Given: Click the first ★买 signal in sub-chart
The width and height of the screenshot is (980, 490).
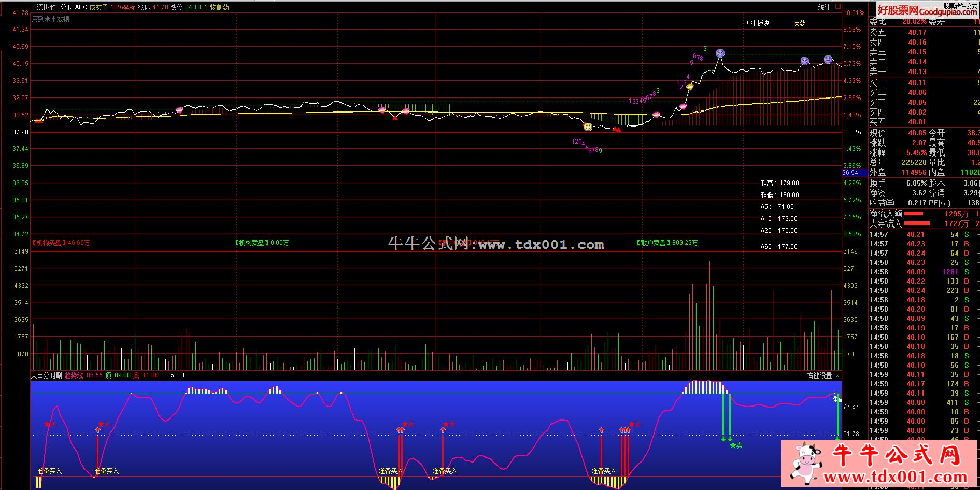Looking at the screenshot, I should pos(50,425).
